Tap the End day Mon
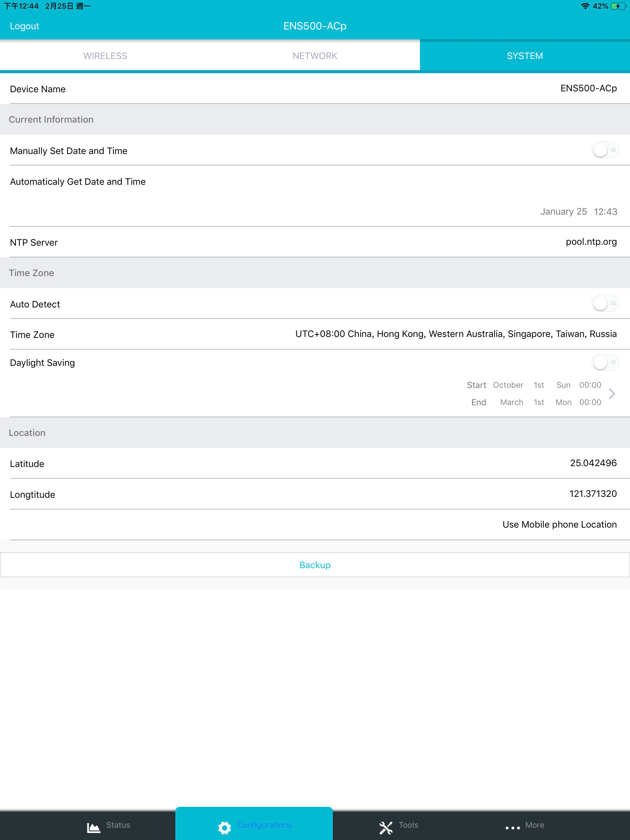 564,402
